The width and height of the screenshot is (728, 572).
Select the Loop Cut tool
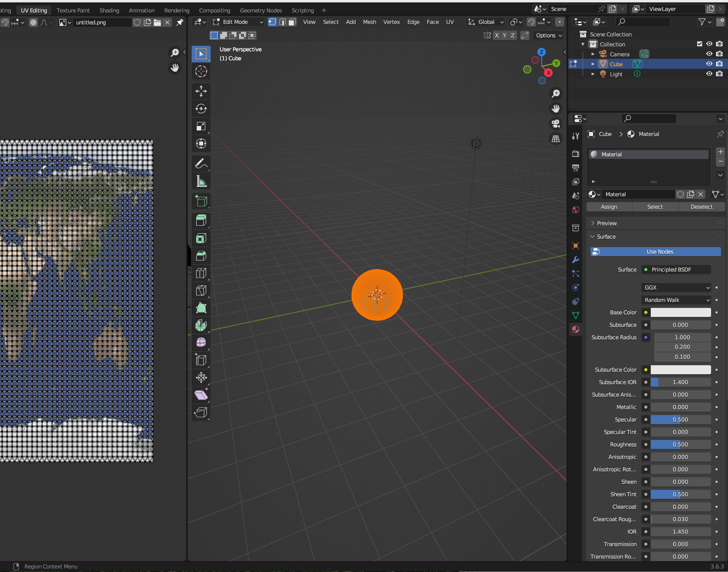coord(201,273)
